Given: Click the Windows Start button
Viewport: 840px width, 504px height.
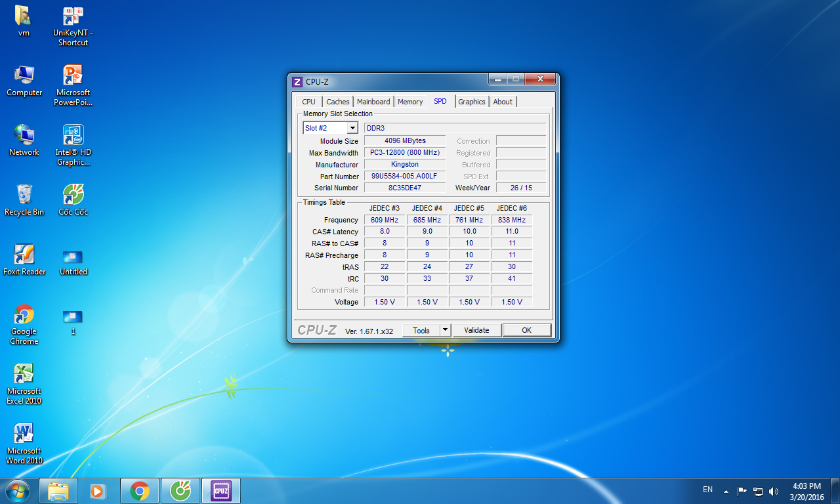Looking at the screenshot, I should pos(18,491).
